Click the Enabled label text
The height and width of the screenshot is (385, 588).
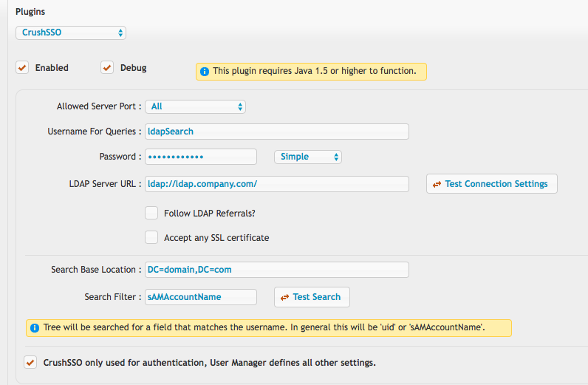(52, 68)
